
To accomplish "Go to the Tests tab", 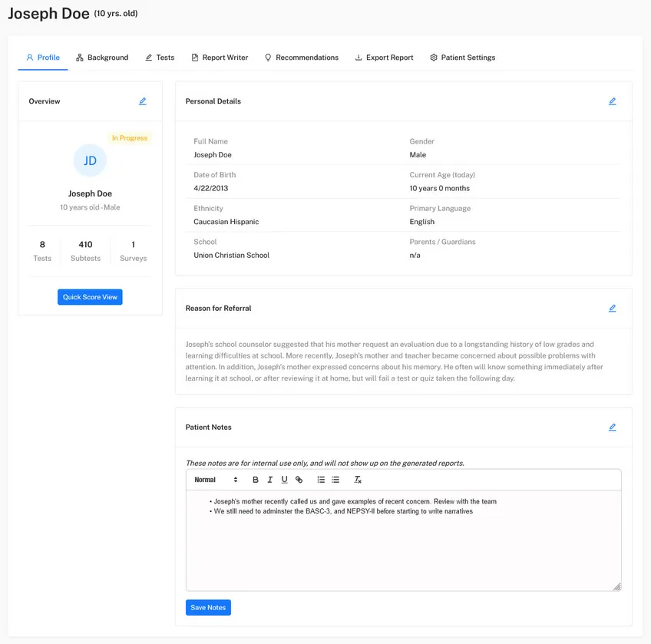I will [x=160, y=58].
